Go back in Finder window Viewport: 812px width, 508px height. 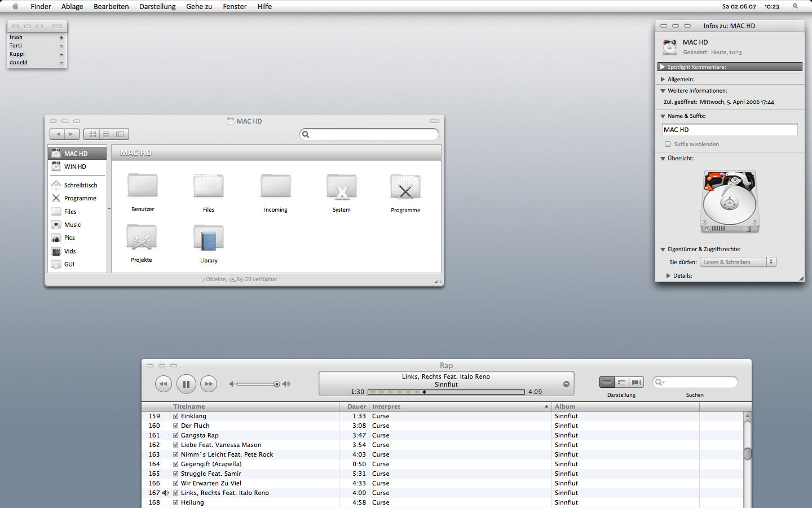tap(57, 134)
